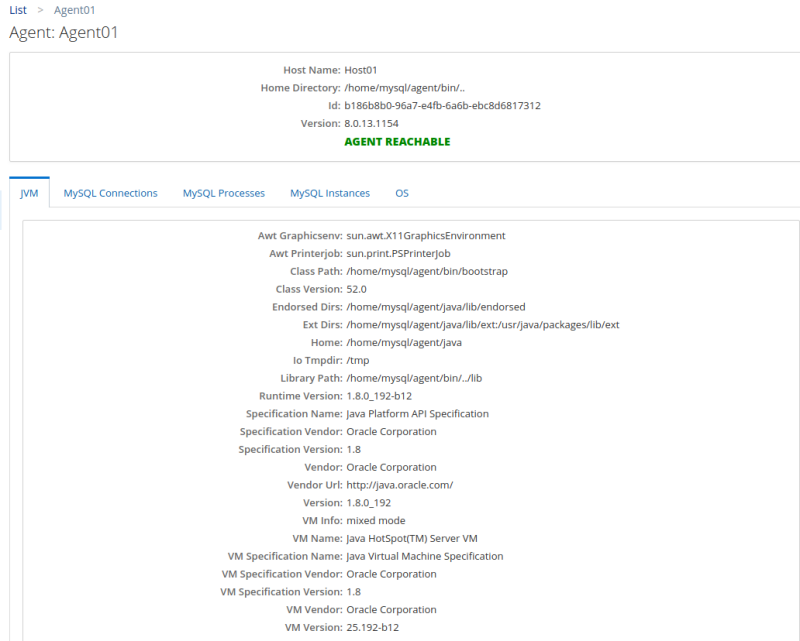Select the VM Vendor value Oracle Corporation
This screenshot has height=641, width=800.
391,610
